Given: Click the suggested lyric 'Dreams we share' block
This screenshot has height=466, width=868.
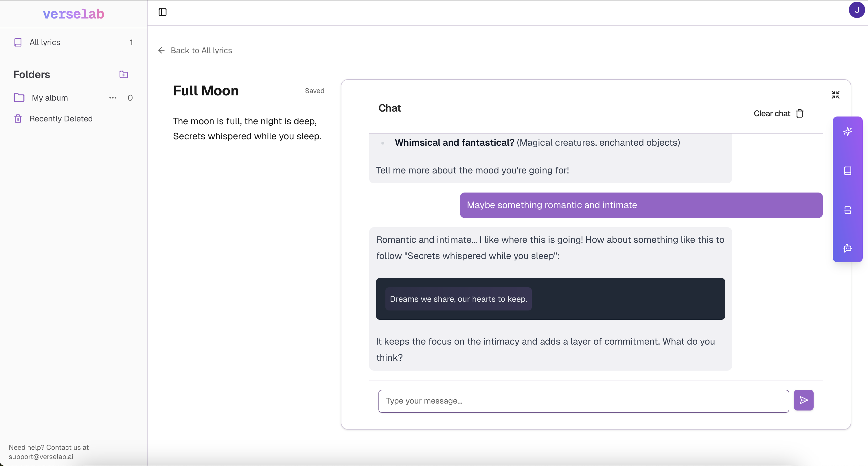Looking at the screenshot, I should [x=458, y=299].
